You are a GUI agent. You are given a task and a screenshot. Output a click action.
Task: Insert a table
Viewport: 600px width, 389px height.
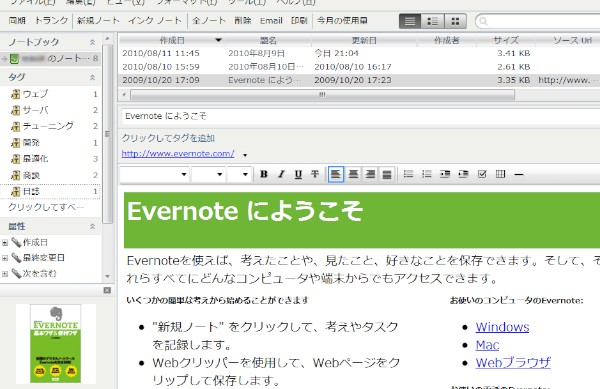point(501,174)
